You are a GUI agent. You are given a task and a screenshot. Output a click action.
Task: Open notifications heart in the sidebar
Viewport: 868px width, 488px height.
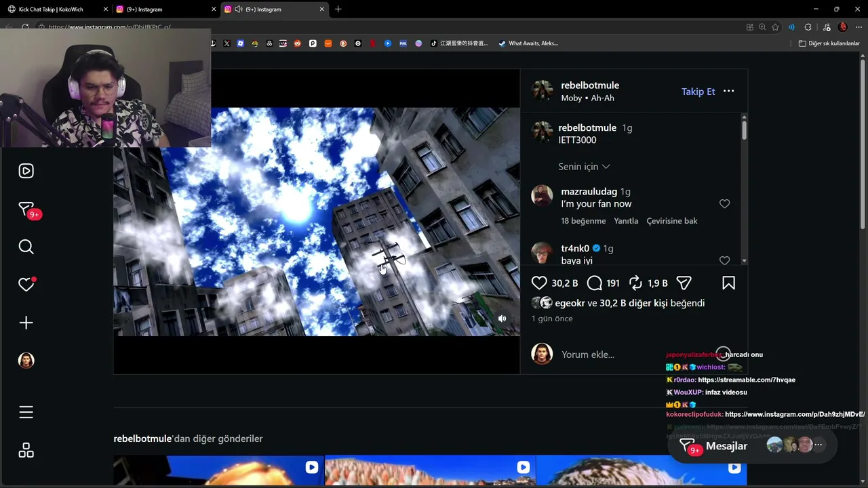(26, 285)
